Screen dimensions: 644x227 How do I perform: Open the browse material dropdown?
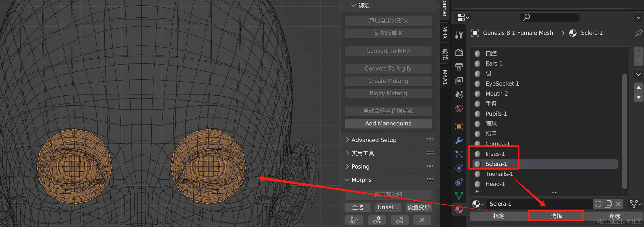[x=478, y=204]
